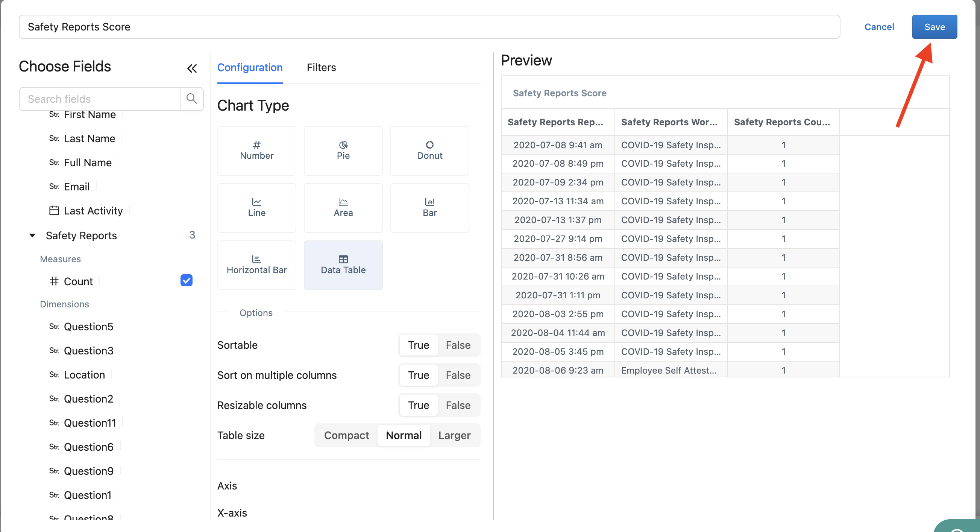The width and height of the screenshot is (980, 532).
Task: Choose Compact table size
Action: [x=346, y=435]
